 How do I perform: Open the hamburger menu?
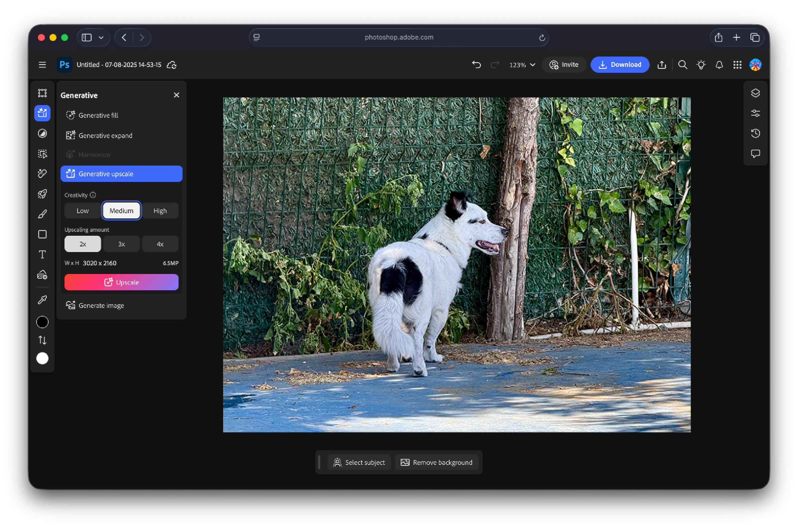pos(42,65)
